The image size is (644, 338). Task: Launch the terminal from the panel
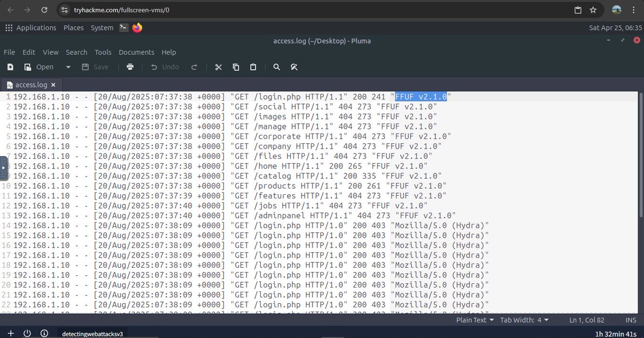(124, 27)
